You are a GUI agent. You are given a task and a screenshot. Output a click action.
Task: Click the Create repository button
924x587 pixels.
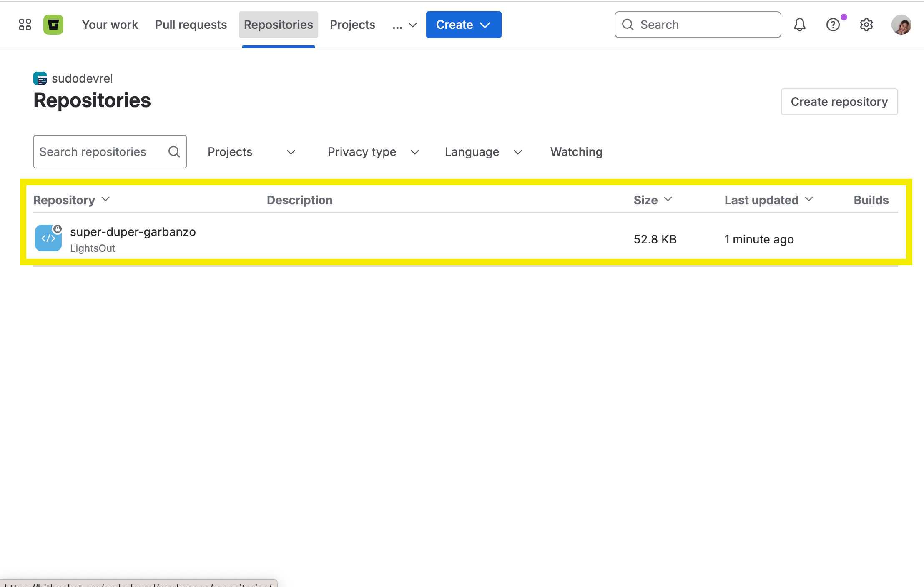point(839,102)
